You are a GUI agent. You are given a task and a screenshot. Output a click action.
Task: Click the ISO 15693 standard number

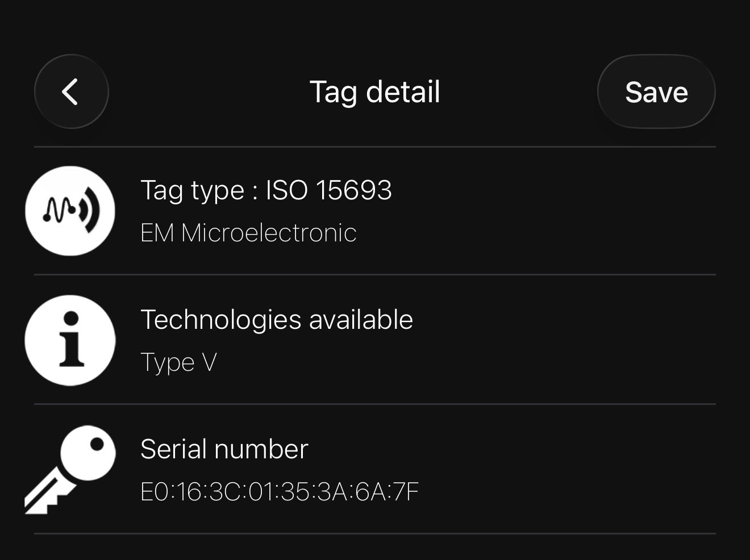pos(328,190)
